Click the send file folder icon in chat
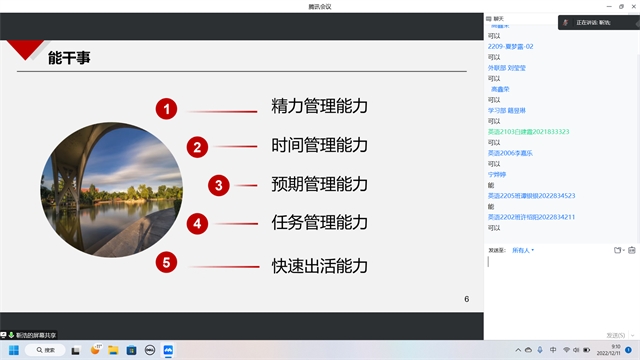This screenshot has width=640, height=360. tap(617, 250)
